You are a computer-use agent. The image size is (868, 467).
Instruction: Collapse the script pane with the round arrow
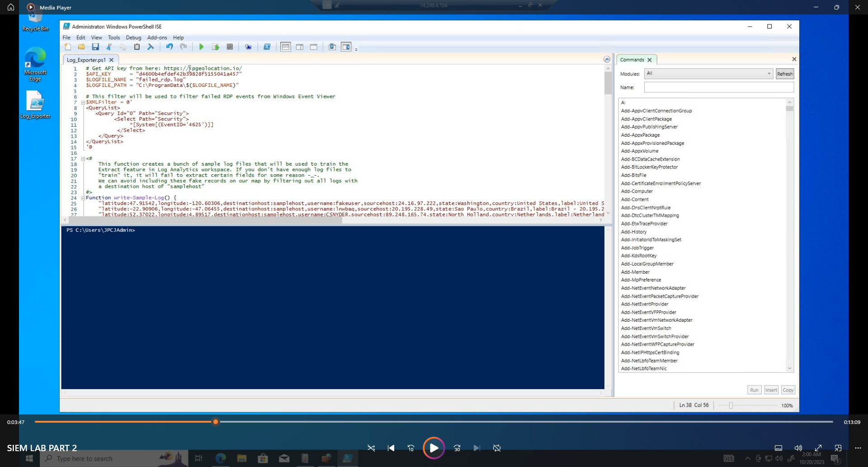pos(607,59)
